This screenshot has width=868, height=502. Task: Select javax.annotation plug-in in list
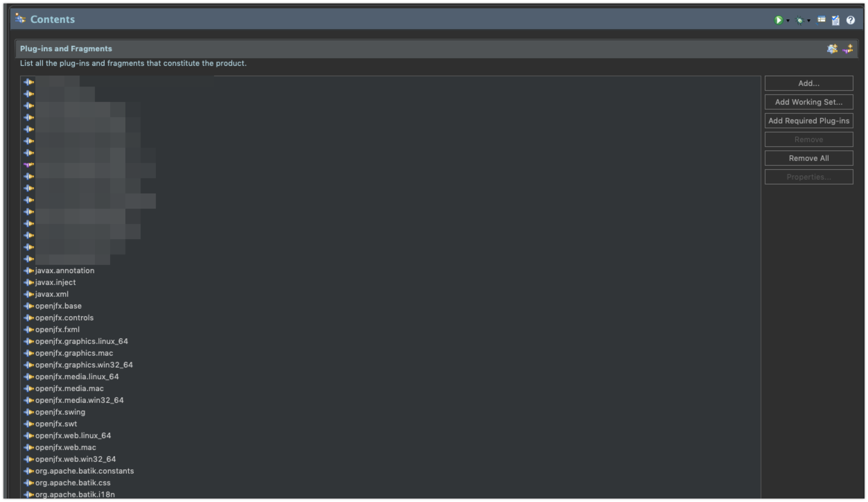tap(64, 271)
